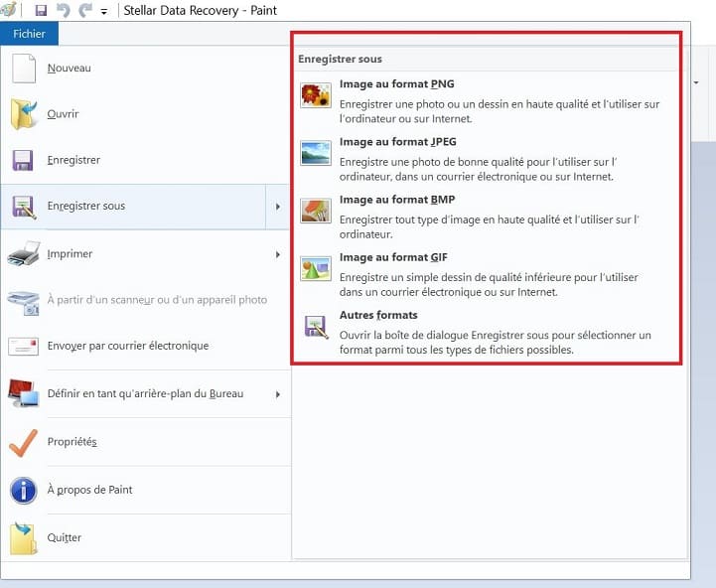The height and width of the screenshot is (588, 716).
Task: Open the Ouvrir folder icon
Action: click(x=23, y=114)
